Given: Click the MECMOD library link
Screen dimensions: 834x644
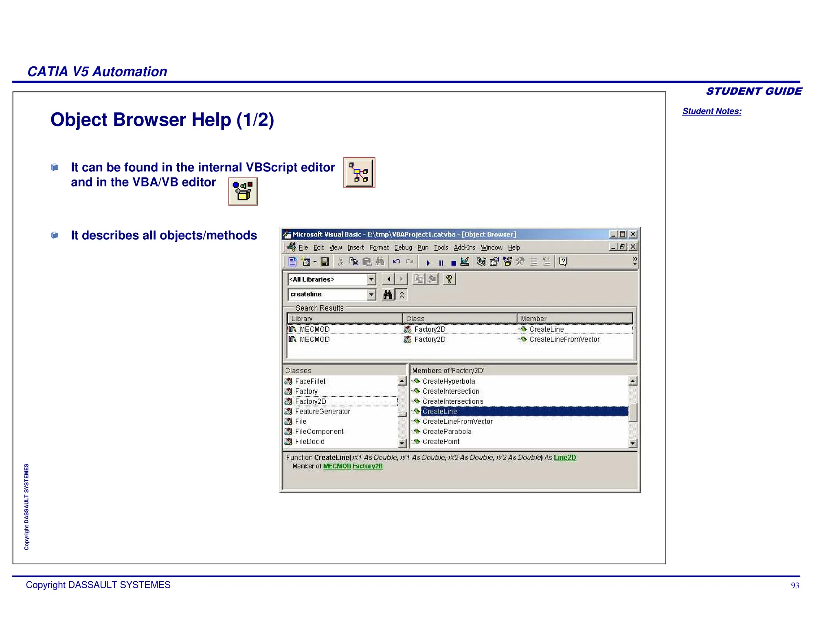Looking at the screenshot, I should click(x=337, y=466).
